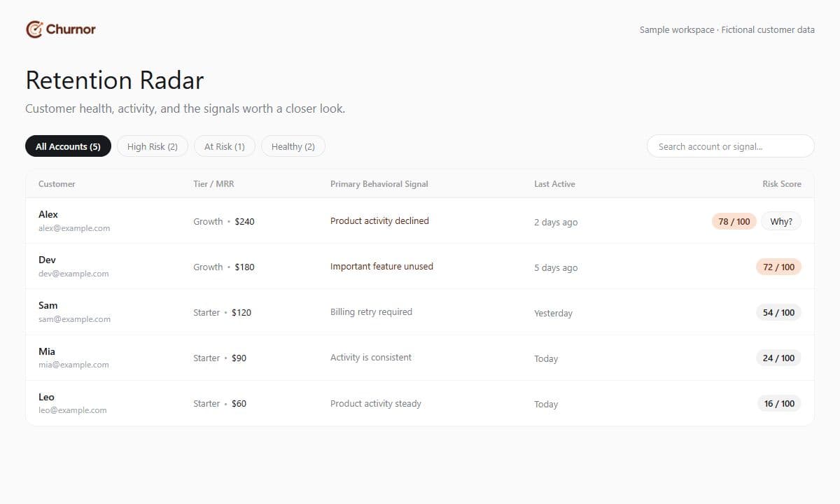Select the customer name Dev
Image resolution: width=840 pixels, height=504 pixels.
pos(47,260)
